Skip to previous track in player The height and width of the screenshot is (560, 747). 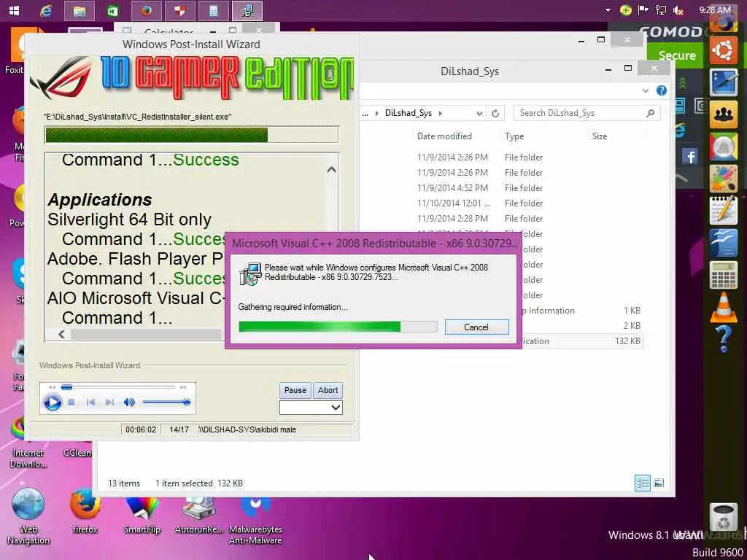coord(90,402)
